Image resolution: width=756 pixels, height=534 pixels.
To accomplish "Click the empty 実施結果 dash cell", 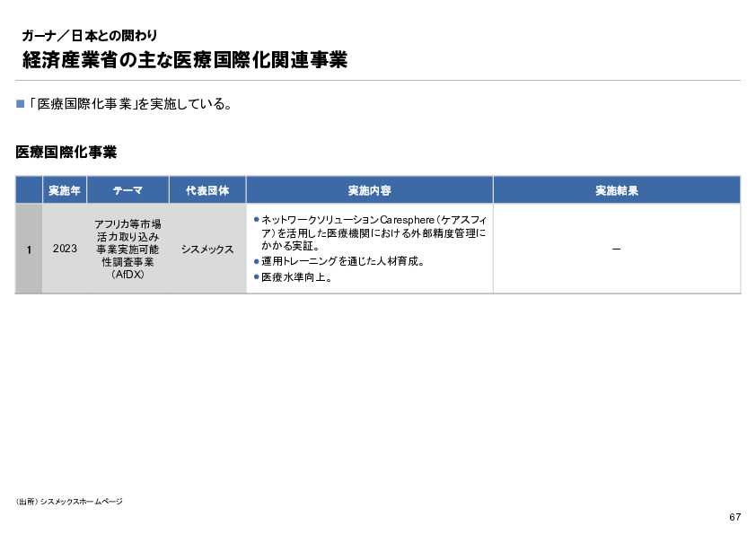I will (615, 249).
